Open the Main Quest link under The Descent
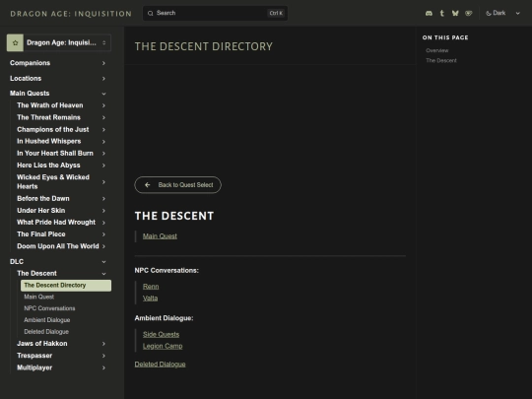Viewport: 532px width, 399px height. 160,236
